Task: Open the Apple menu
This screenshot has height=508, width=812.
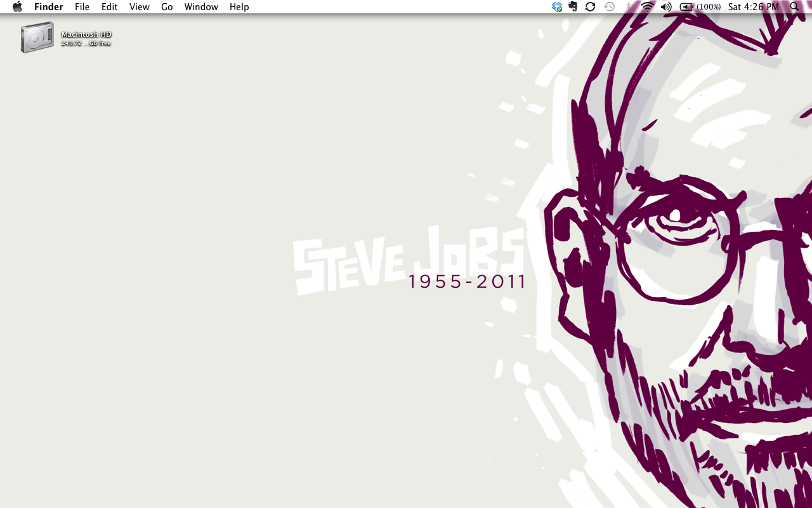Action: pyautogui.click(x=17, y=7)
